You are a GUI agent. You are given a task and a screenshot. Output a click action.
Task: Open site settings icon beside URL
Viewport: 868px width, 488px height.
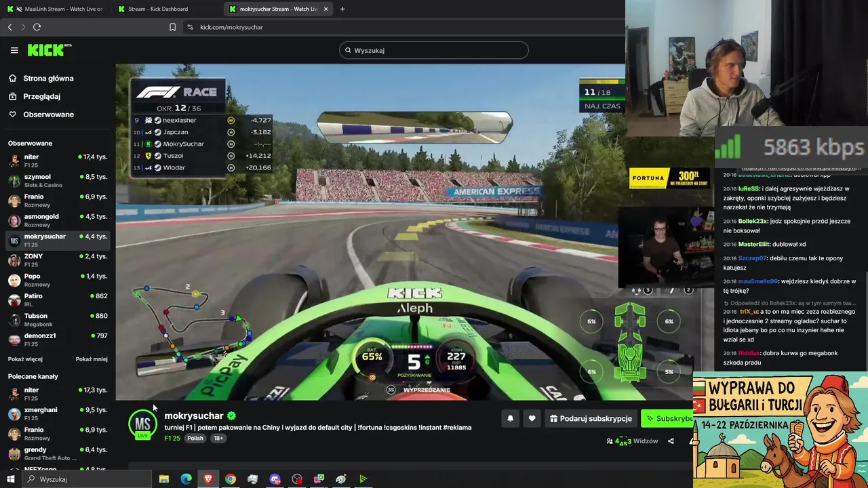(x=190, y=27)
